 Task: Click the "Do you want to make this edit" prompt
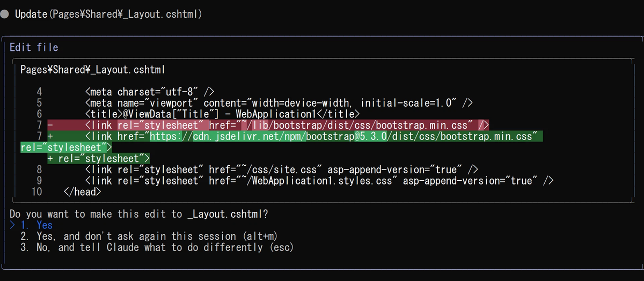click(x=140, y=214)
